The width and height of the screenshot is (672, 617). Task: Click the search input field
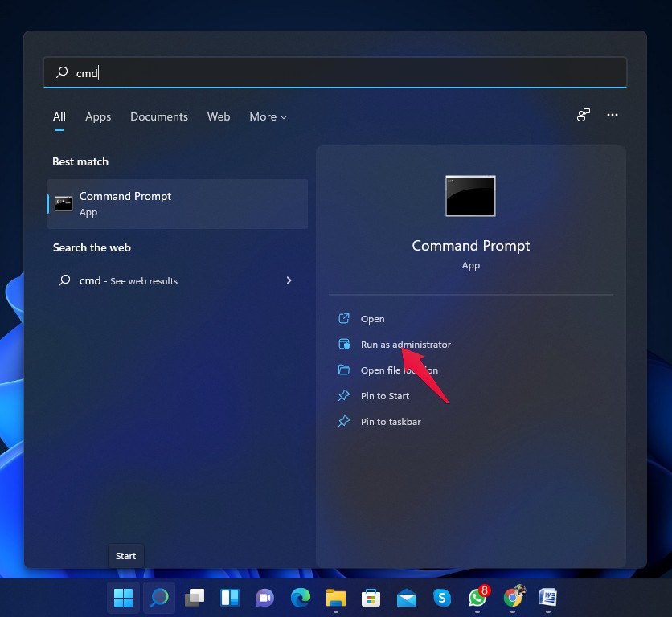[x=335, y=72]
